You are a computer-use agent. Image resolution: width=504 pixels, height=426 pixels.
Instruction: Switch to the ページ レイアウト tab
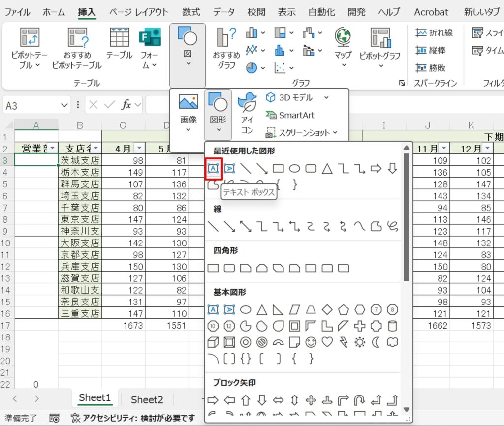click(x=138, y=12)
